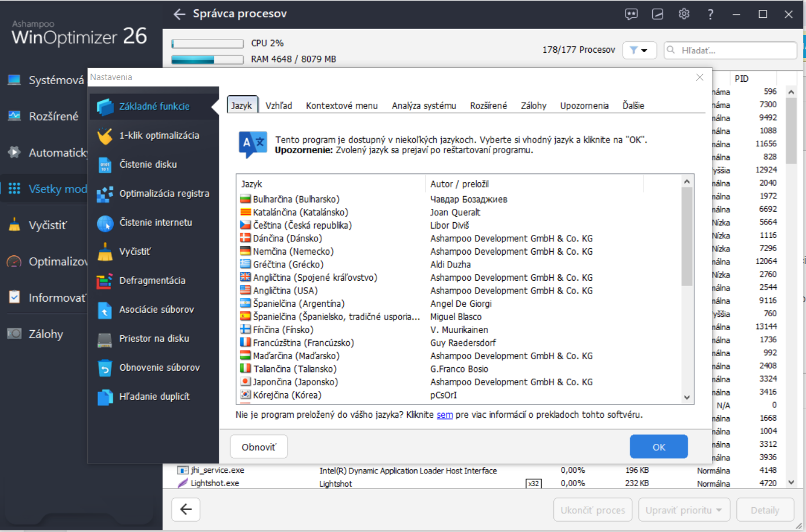The image size is (806, 532).
Task: Open Základné funkcie settings section
Action: pyautogui.click(x=153, y=106)
